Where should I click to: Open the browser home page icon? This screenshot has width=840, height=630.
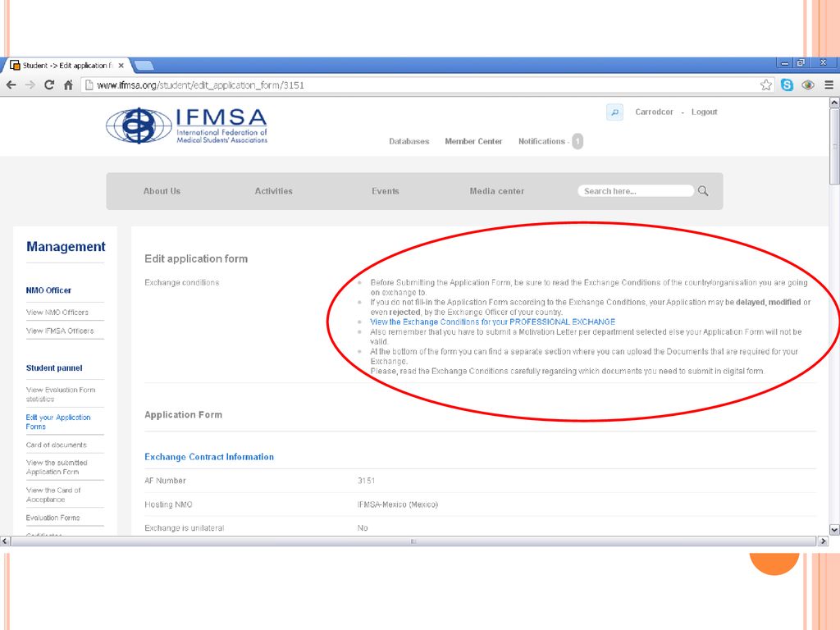click(x=68, y=84)
